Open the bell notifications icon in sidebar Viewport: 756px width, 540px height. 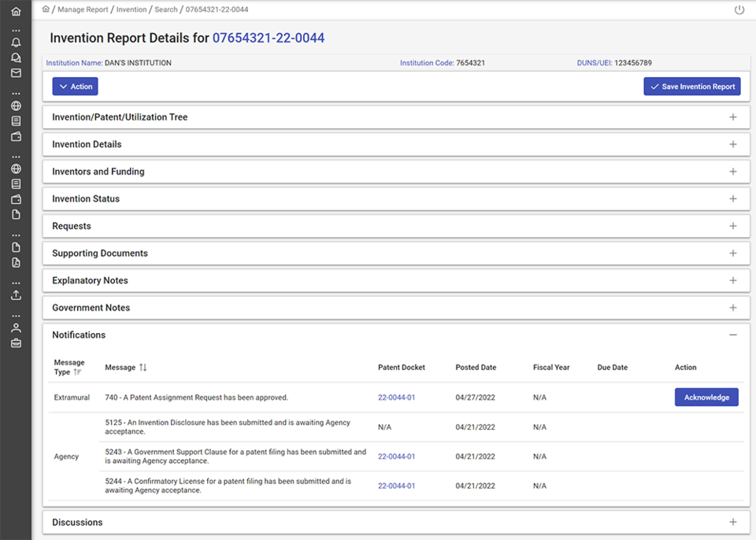coord(16,43)
